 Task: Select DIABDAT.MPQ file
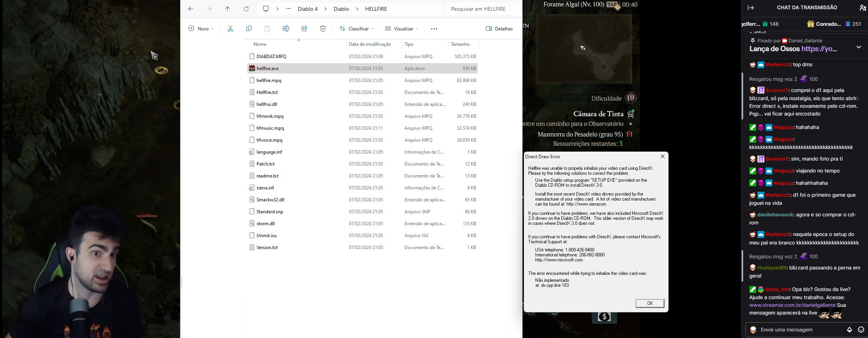tap(363, 56)
